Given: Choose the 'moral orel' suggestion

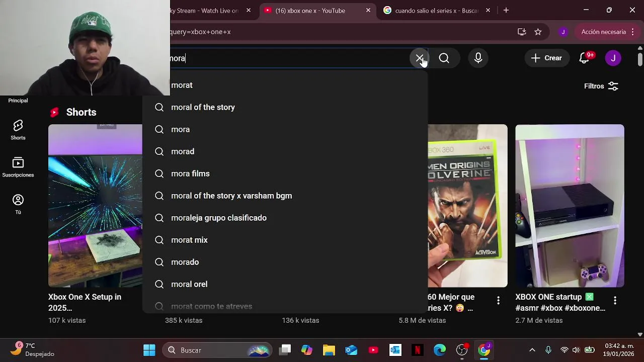Looking at the screenshot, I should 285,284.
